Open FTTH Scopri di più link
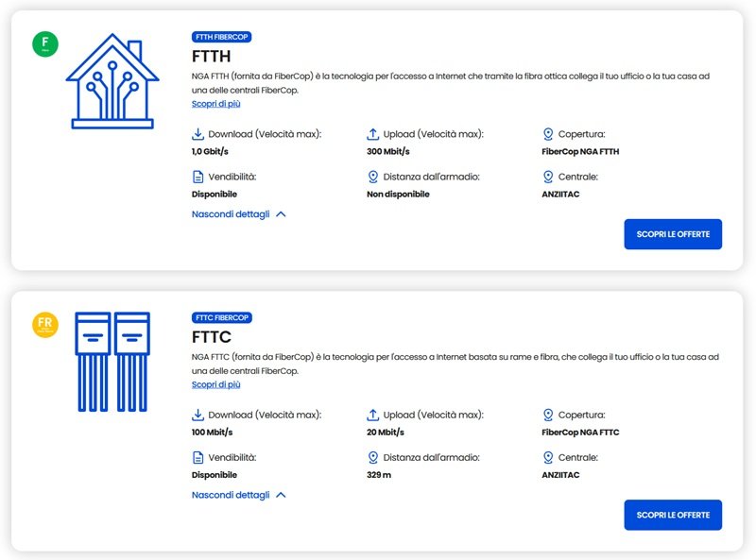Viewport: 756px width, 560px height. click(x=215, y=104)
